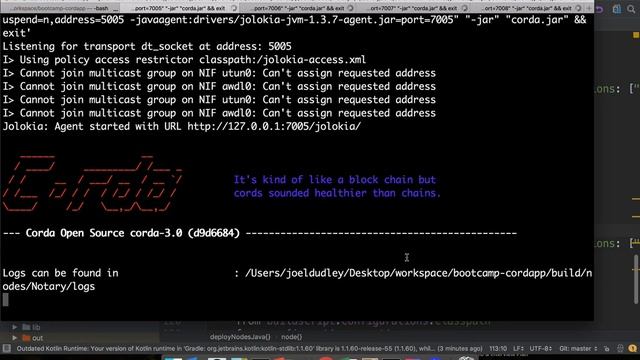The image size is (640, 360).
Task: Click 'cords sounded healthier than chains.' text
Action: click(337, 193)
